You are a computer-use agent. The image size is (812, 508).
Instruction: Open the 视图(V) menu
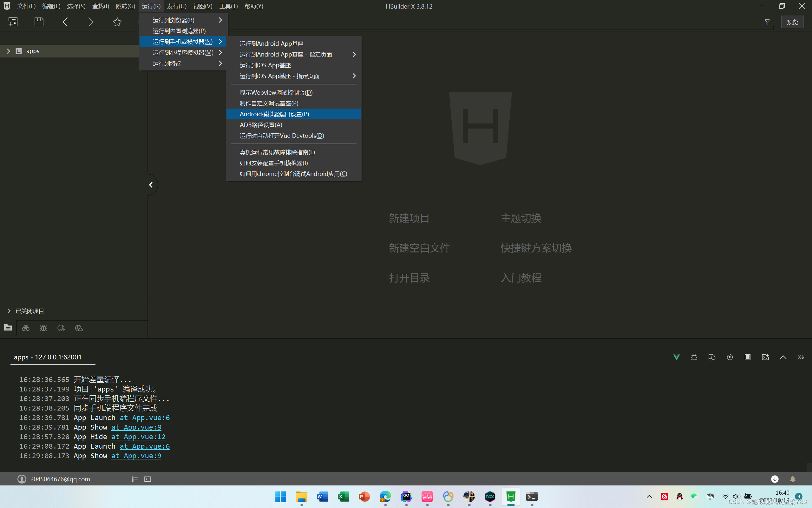point(203,6)
